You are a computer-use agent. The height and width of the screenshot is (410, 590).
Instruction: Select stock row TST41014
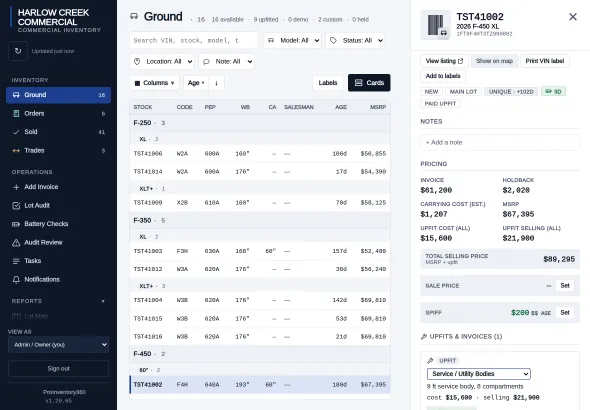260,172
